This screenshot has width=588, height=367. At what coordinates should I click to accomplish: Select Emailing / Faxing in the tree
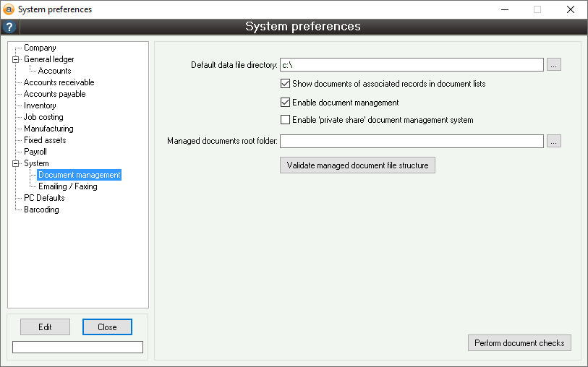click(x=67, y=186)
